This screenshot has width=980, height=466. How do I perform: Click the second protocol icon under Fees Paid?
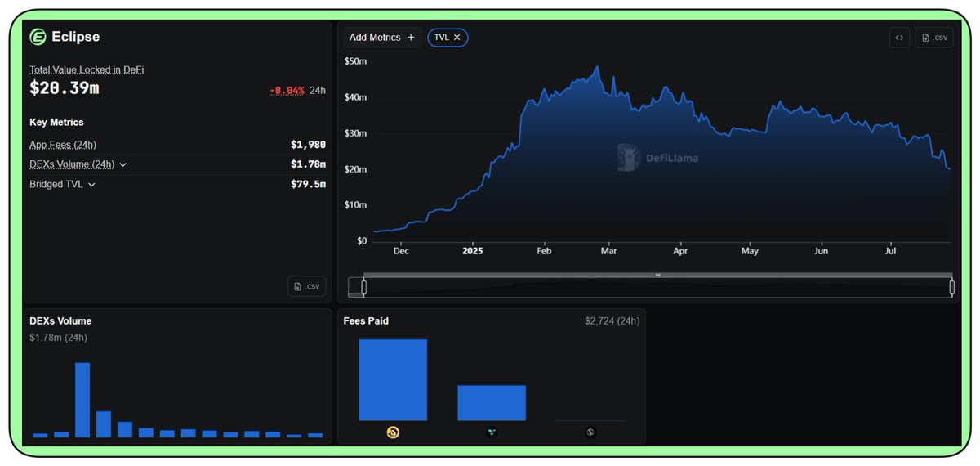click(492, 432)
